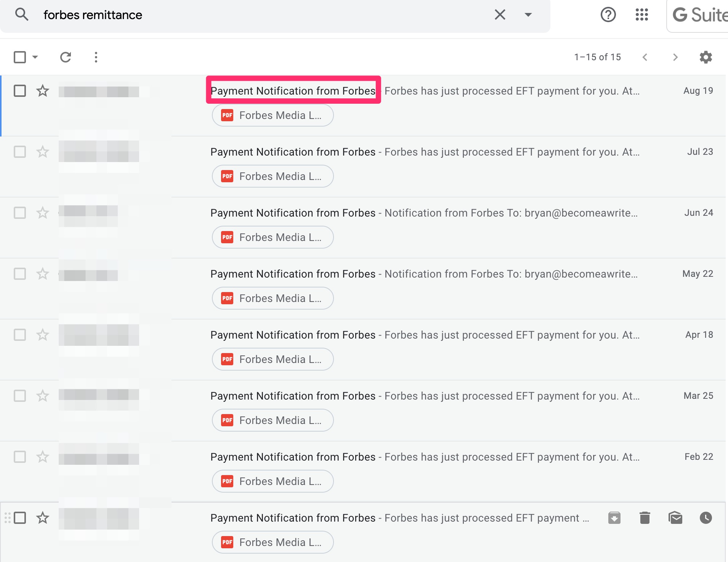Grab the drag handle on bottom email row
This screenshot has width=728, height=562.
(7, 518)
